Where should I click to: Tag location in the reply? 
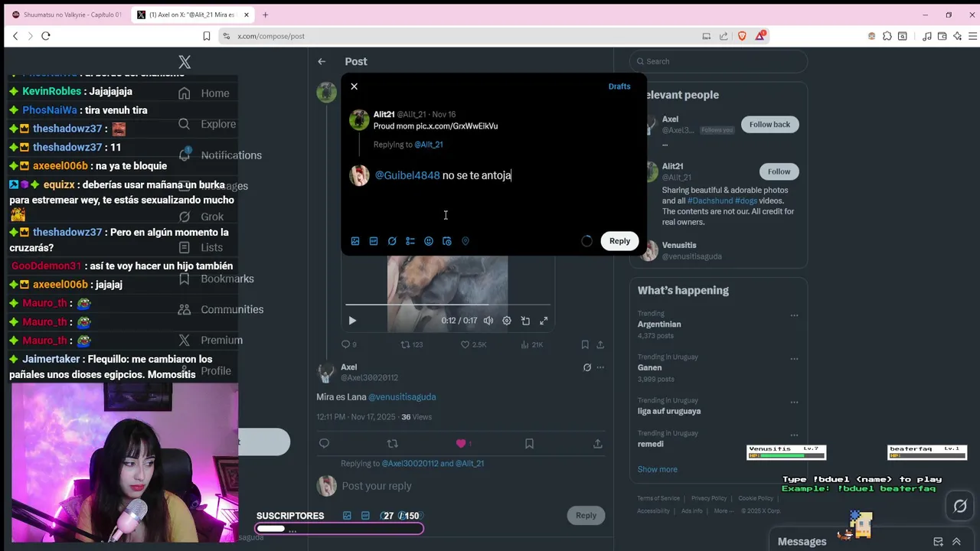(x=465, y=241)
